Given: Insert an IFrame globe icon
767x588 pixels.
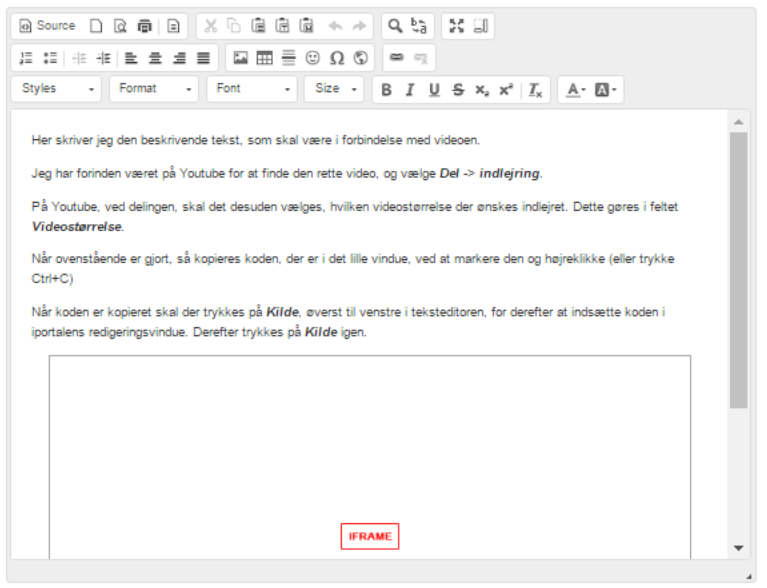Looking at the screenshot, I should [361, 58].
